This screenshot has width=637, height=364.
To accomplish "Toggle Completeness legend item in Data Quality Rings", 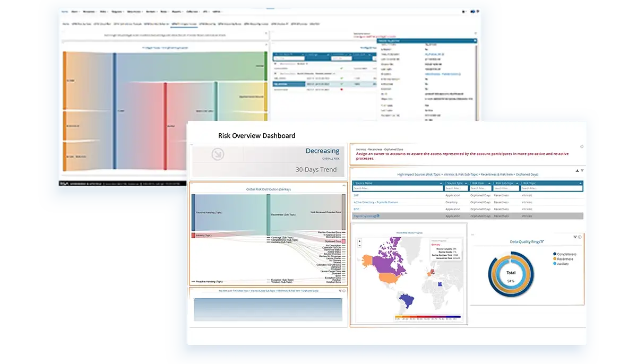I will pyautogui.click(x=555, y=254).
